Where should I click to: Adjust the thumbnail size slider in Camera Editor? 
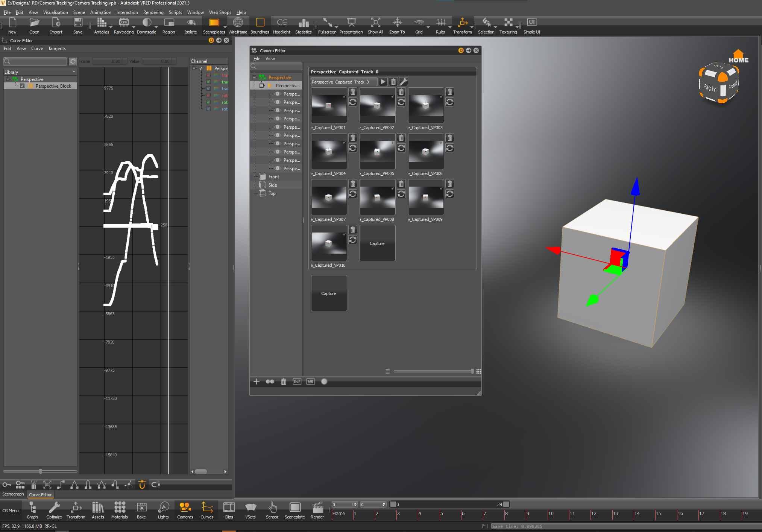pos(472,371)
